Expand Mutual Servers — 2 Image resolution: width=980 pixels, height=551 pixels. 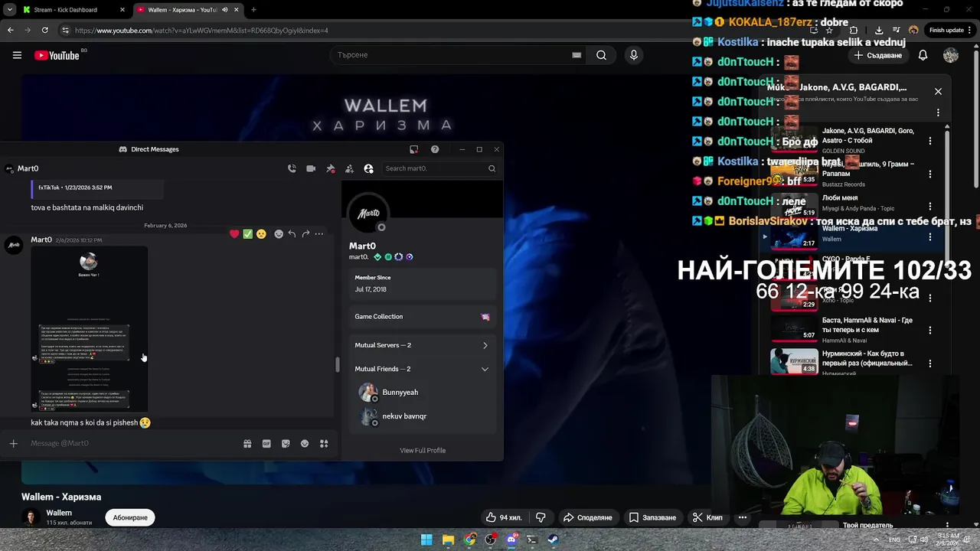tap(422, 345)
